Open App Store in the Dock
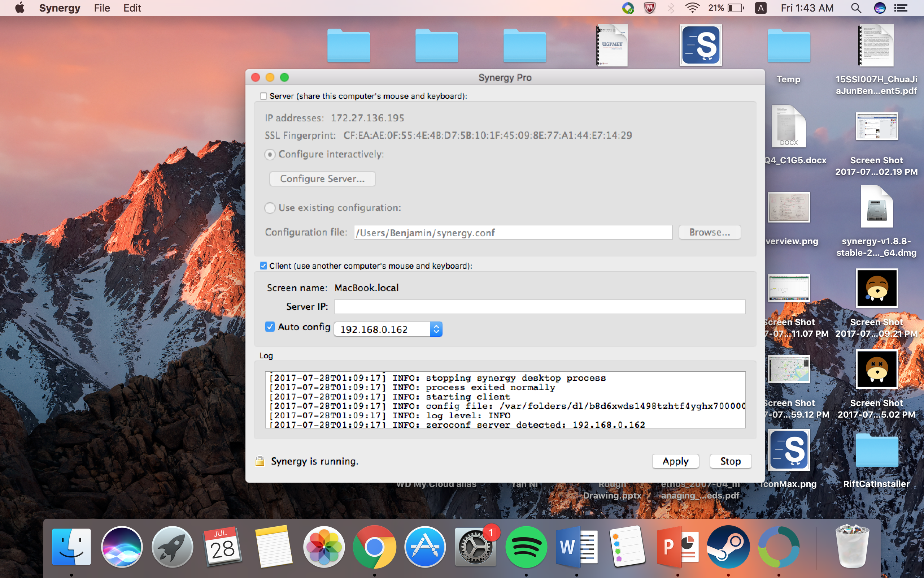 tap(425, 547)
